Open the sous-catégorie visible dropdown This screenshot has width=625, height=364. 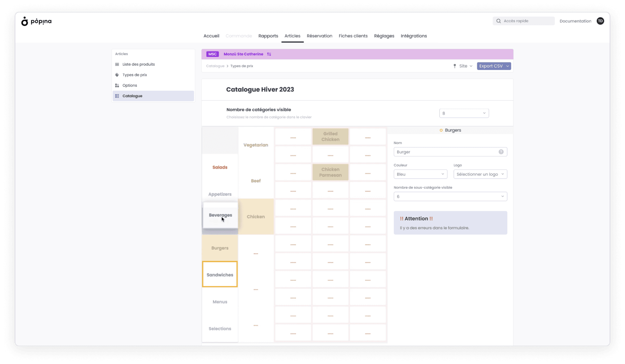point(450,196)
